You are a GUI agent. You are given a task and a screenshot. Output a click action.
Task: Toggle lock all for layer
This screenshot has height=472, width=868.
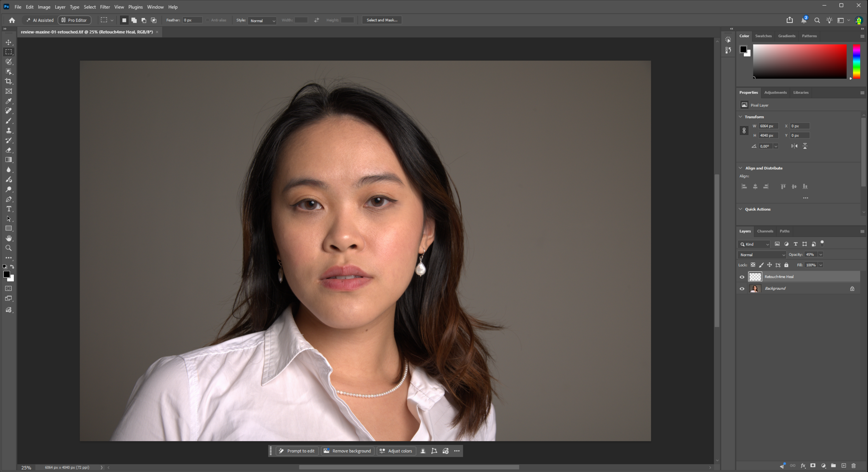(786, 265)
